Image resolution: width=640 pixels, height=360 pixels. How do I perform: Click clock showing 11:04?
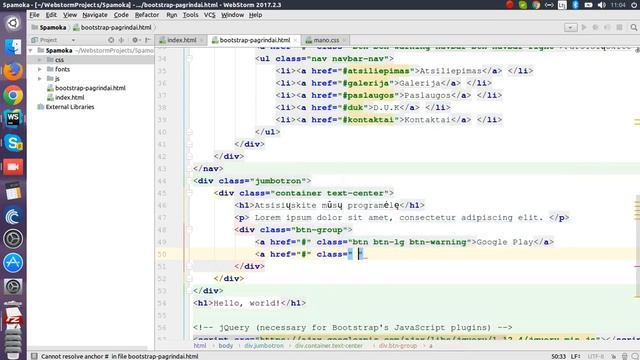[618, 5]
